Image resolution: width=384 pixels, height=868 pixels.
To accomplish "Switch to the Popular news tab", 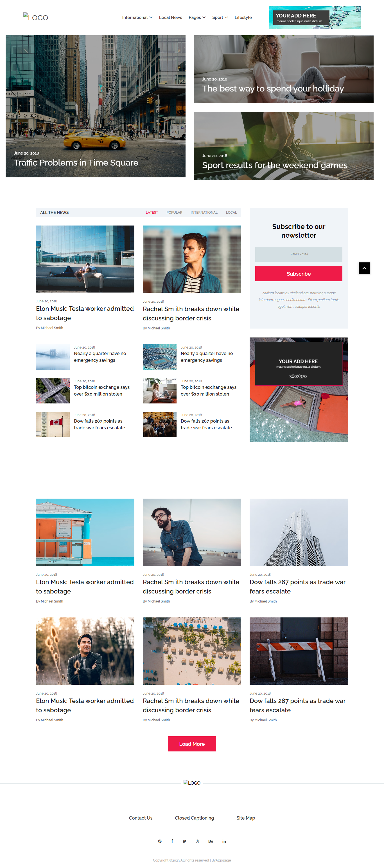I will point(174,212).
